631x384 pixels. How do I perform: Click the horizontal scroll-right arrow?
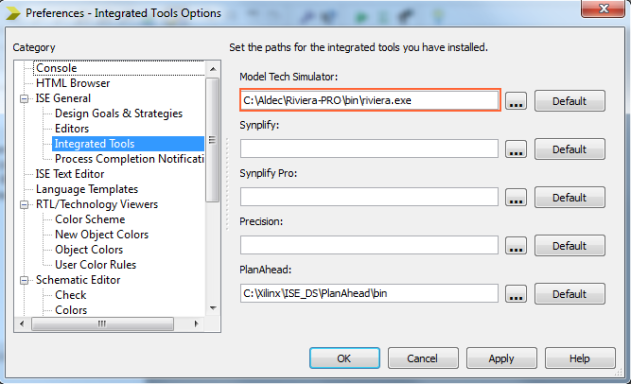pyautogui.click(x=196, y=324)
